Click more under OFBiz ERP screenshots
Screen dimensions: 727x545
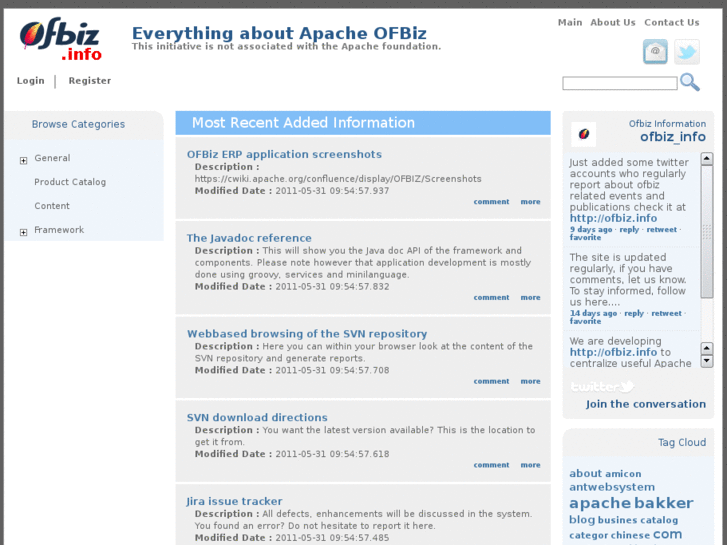pyautogui.click(x=530, y=202)
